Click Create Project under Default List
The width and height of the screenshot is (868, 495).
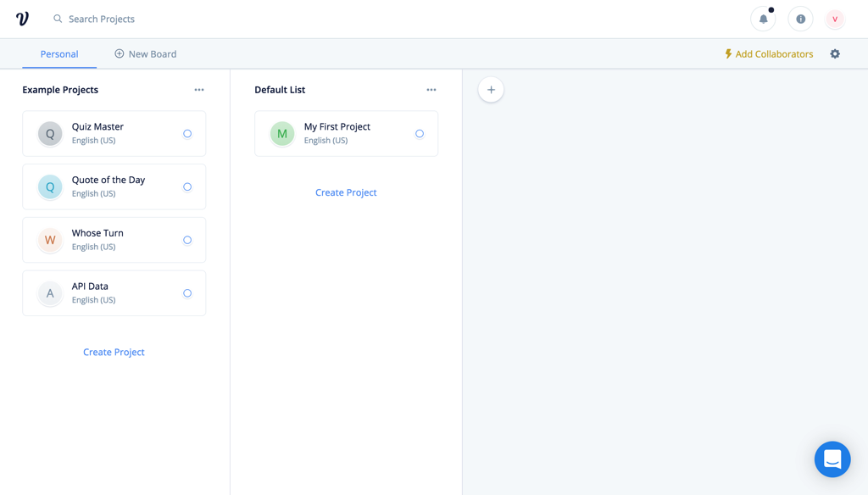coord(346,192)
